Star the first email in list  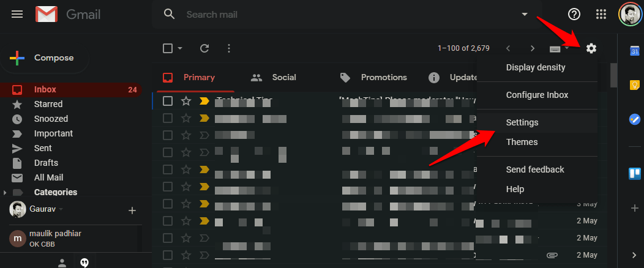[x=186, y=101]
